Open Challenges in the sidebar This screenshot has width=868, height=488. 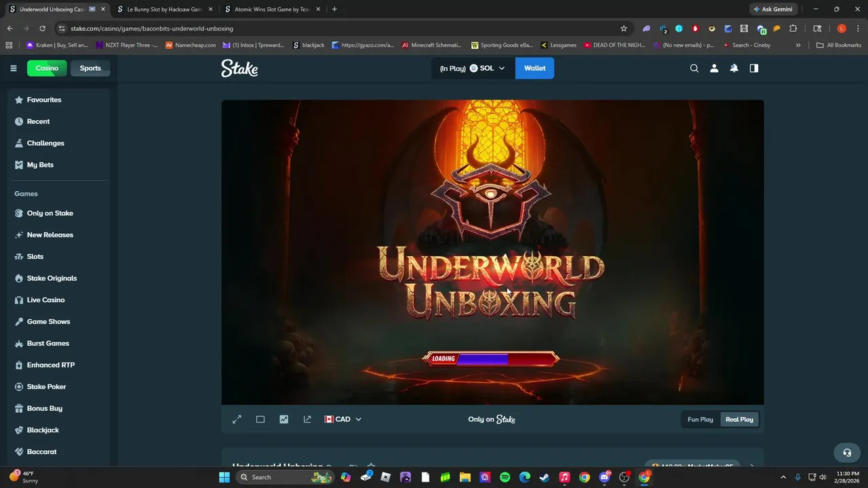59,143
